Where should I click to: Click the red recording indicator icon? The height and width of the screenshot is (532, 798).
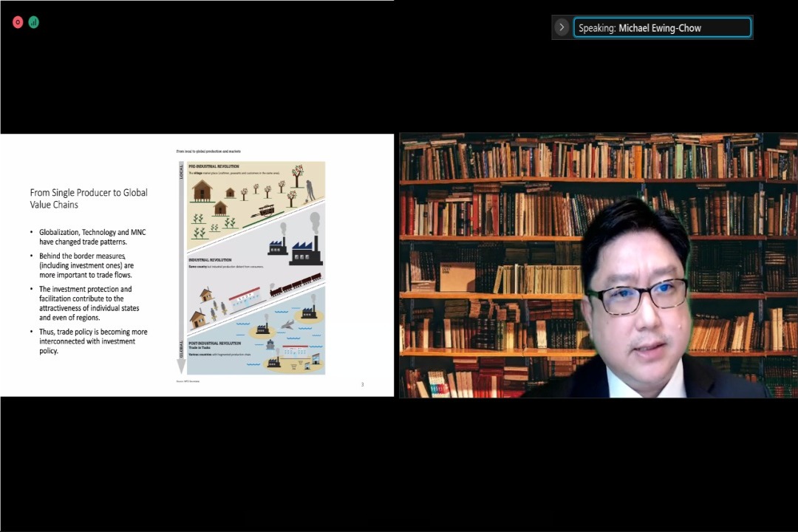(x=18, y=22)
